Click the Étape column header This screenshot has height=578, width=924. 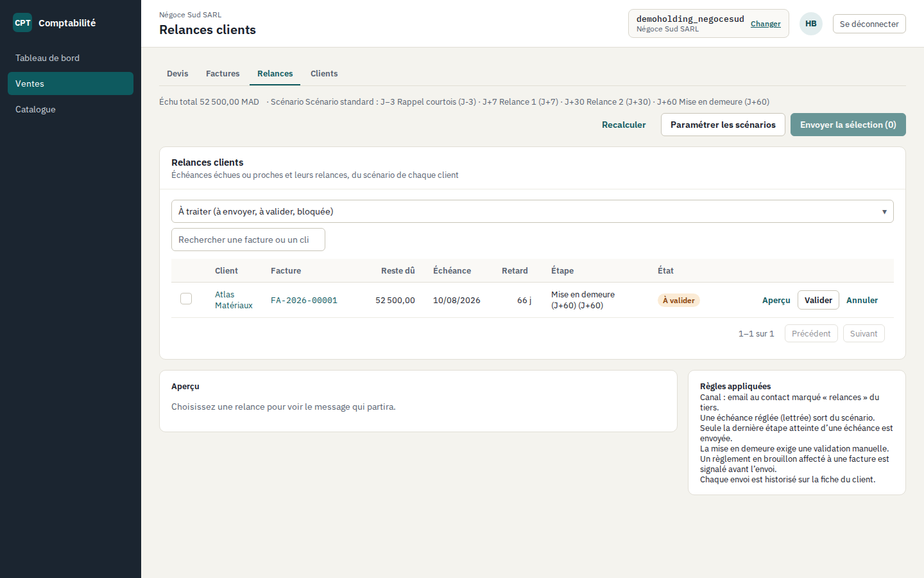point(562,270)
